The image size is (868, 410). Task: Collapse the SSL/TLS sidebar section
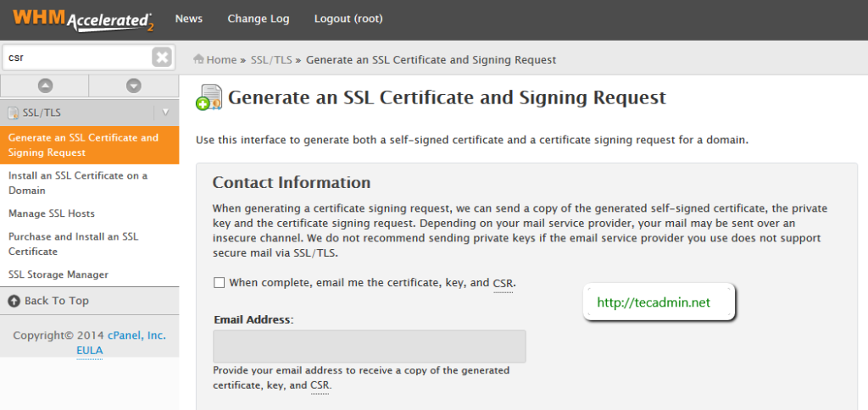point(165,112)
